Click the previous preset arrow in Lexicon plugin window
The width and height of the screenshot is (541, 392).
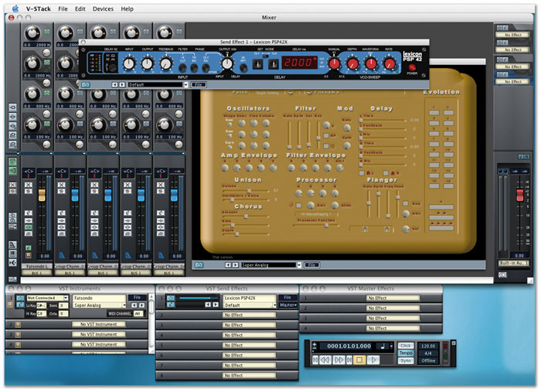(115, 84)
